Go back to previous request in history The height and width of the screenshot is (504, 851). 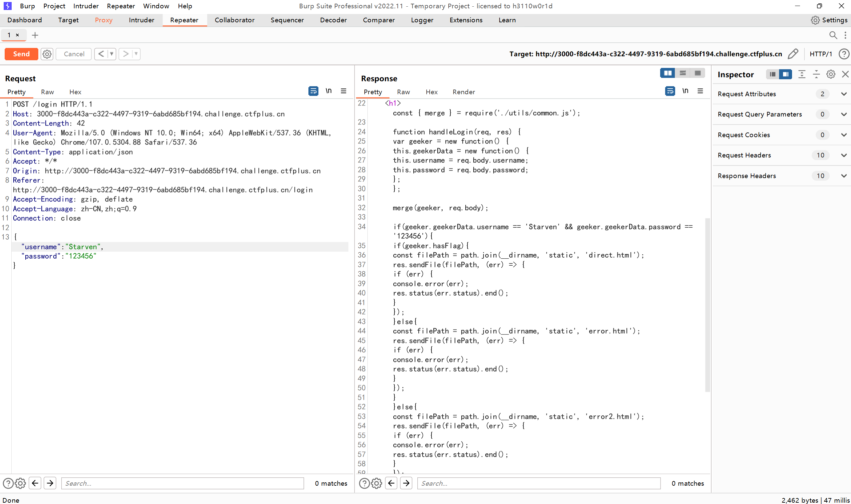101,54
